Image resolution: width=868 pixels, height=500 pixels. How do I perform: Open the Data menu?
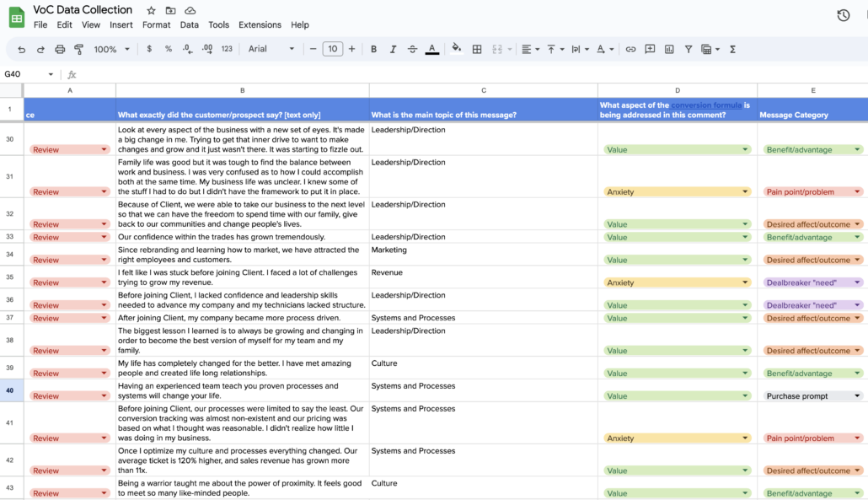tap(190, 24)
